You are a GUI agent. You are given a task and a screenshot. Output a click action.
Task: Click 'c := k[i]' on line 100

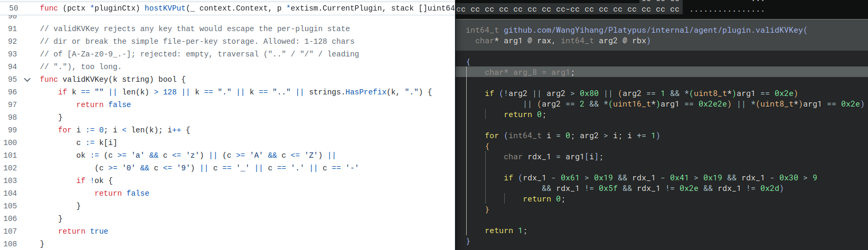pos(97,143)
